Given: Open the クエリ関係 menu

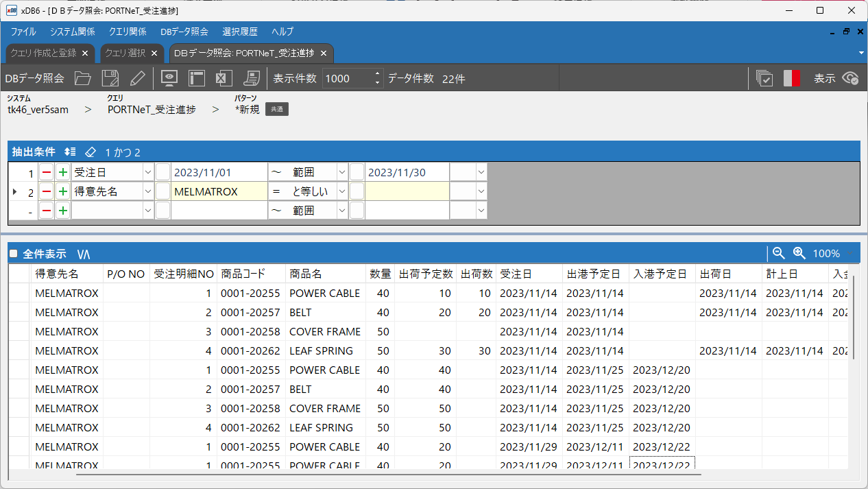Looking at the screenshot, I should [x=128, y=32].
